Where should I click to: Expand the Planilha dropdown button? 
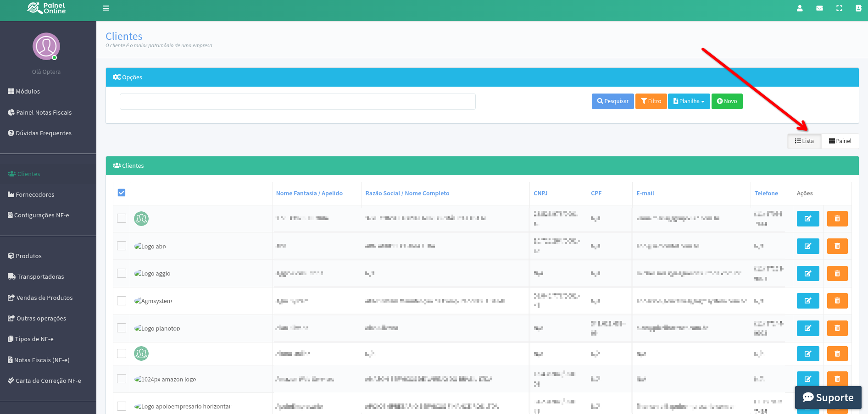click(689, 101)
